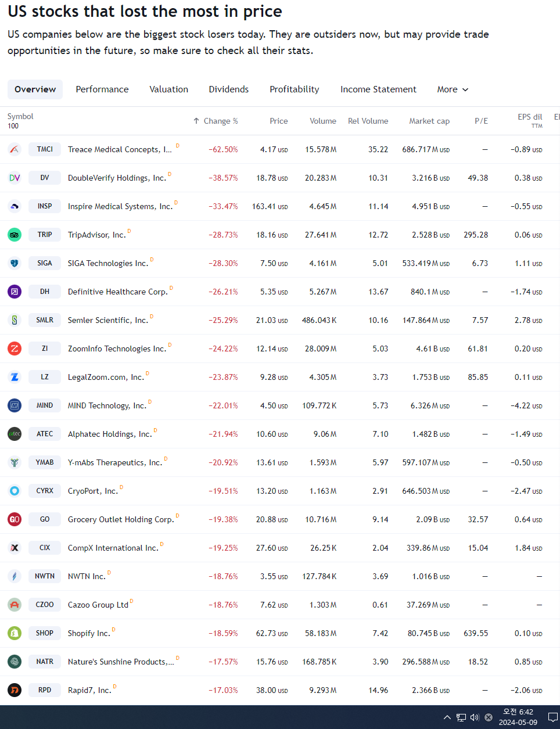Switch to the Dividends tab

click(229, 89)
